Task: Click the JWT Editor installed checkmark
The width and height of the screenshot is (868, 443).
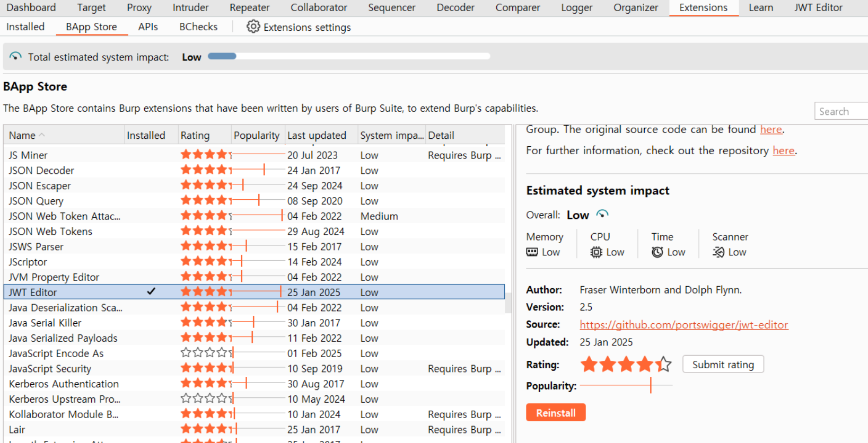Action: coord(151,291)
